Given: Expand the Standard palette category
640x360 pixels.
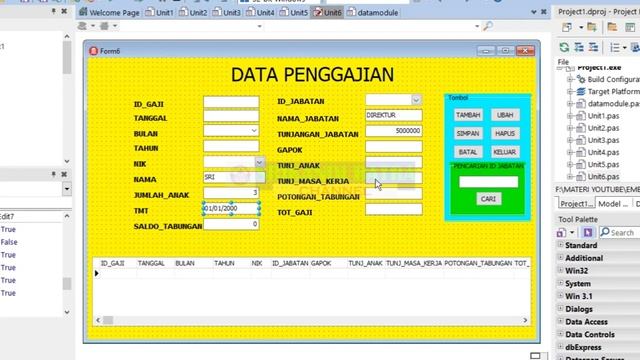Looking at the screenshot, I should tap(560, 245).
